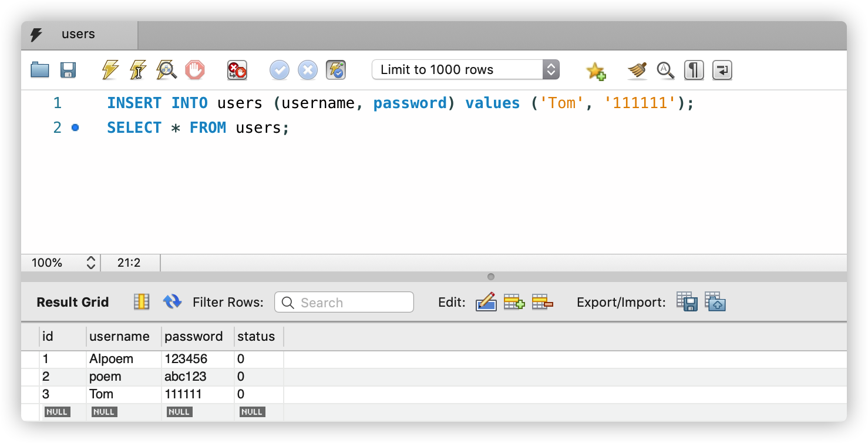Screen dimensions: 868x443
Task: Run Explain with the magnifier lightning icon
Action: point(166,70)
